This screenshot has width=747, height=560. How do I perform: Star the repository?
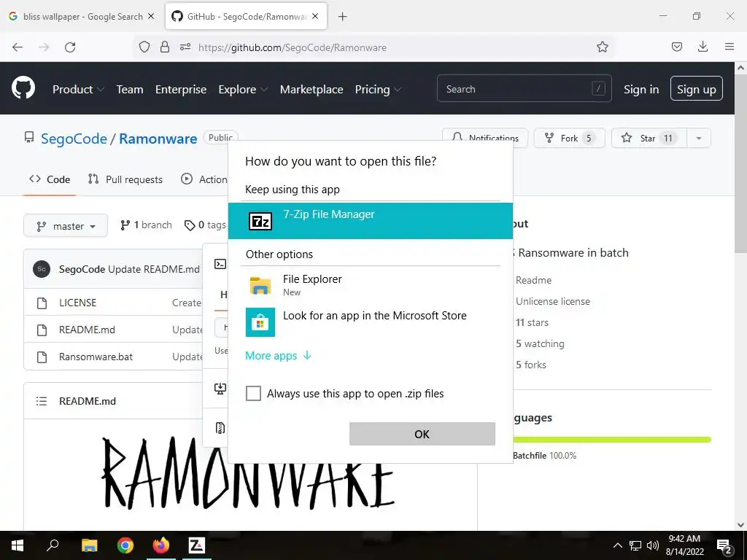click(x=649, y=138)
